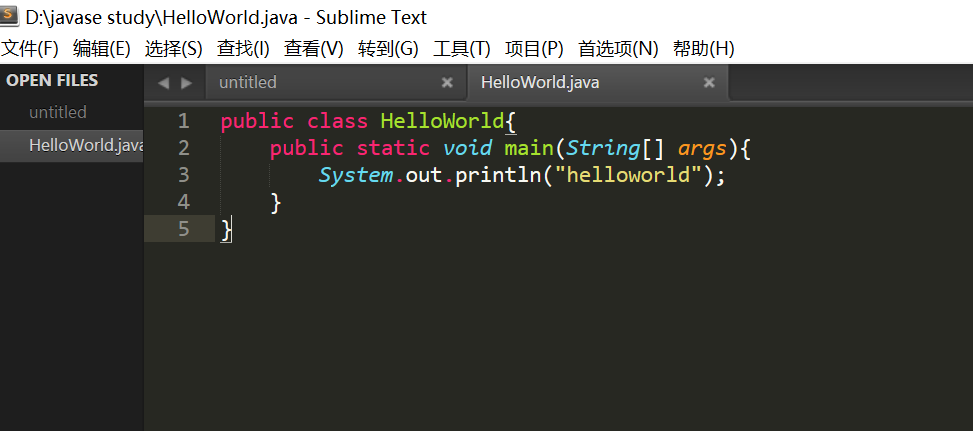Select HelloWorld.java in the OPEN FILES sidebar

(71, 145)
